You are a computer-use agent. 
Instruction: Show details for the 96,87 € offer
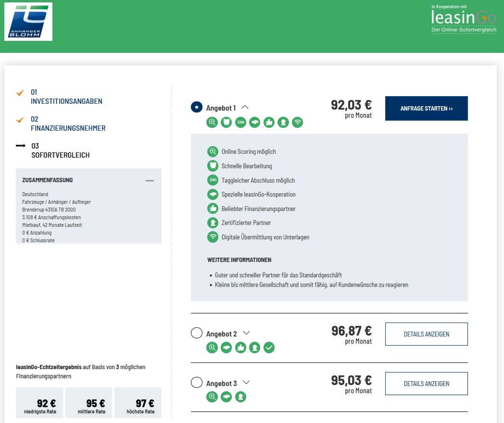[x=426, y=334]
